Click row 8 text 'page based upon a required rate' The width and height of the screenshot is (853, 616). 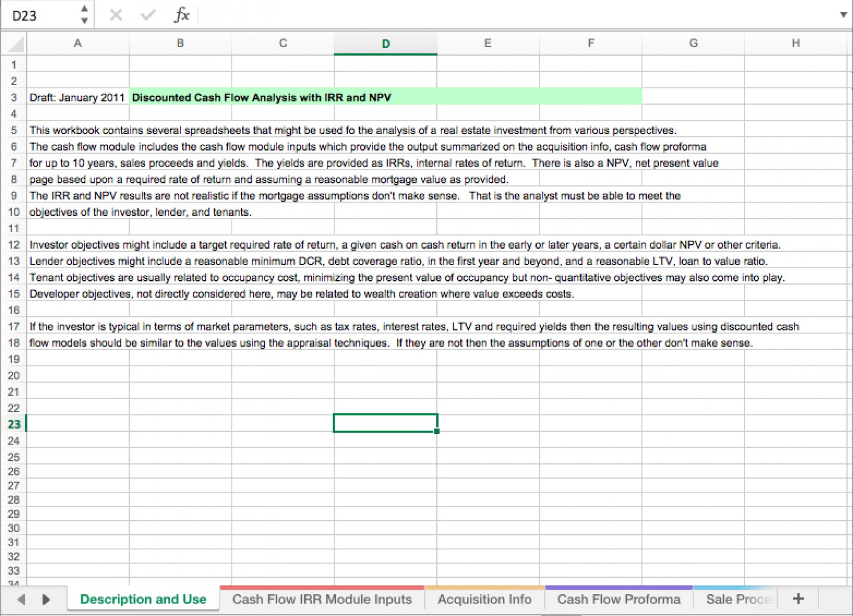(269, 179)
